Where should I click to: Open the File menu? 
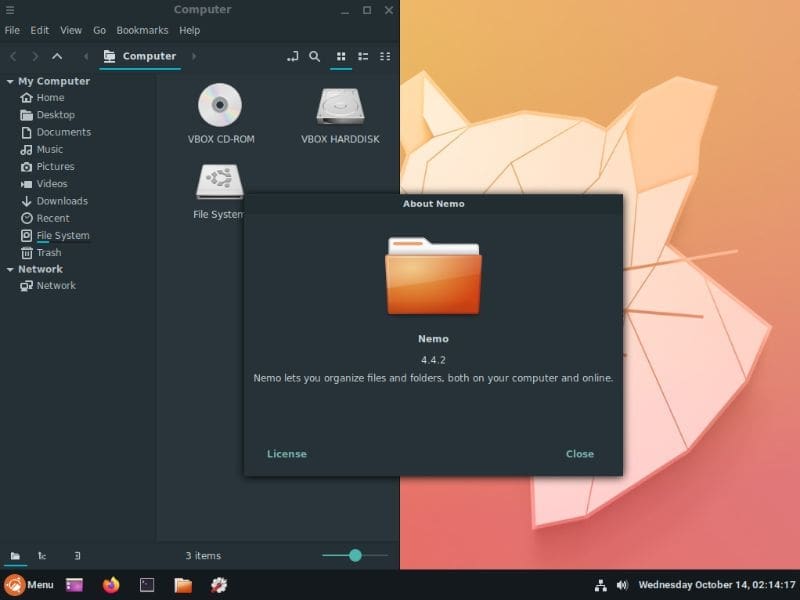(12, 30)
